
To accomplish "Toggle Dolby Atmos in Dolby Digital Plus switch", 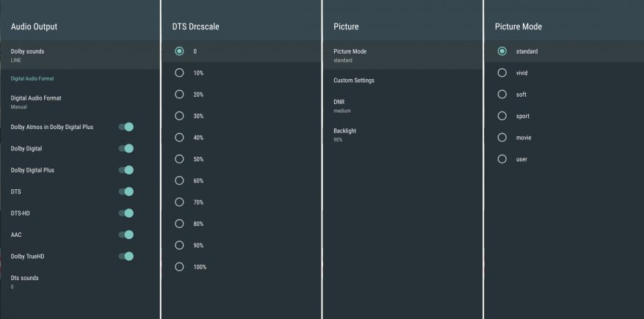I will (126, 127).
